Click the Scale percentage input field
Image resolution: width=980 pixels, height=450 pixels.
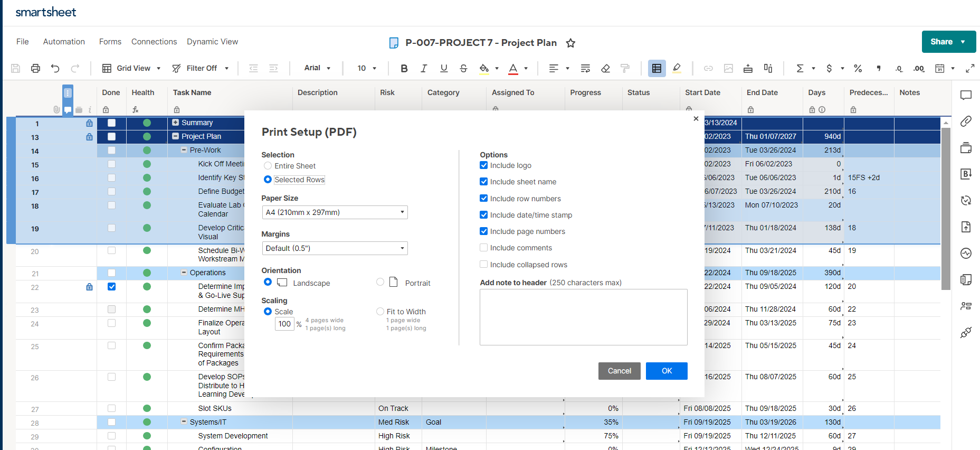pos(284,324)
